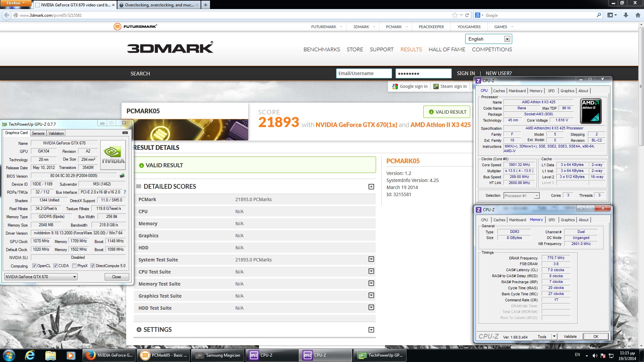Click the settings gear icon beside SETTINGS

[x=139, y=330]
